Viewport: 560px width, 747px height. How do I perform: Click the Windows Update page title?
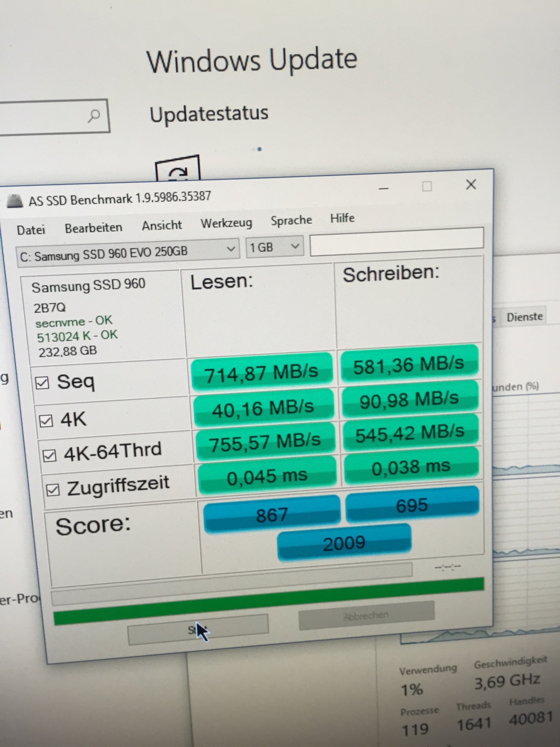coord(252,60)
